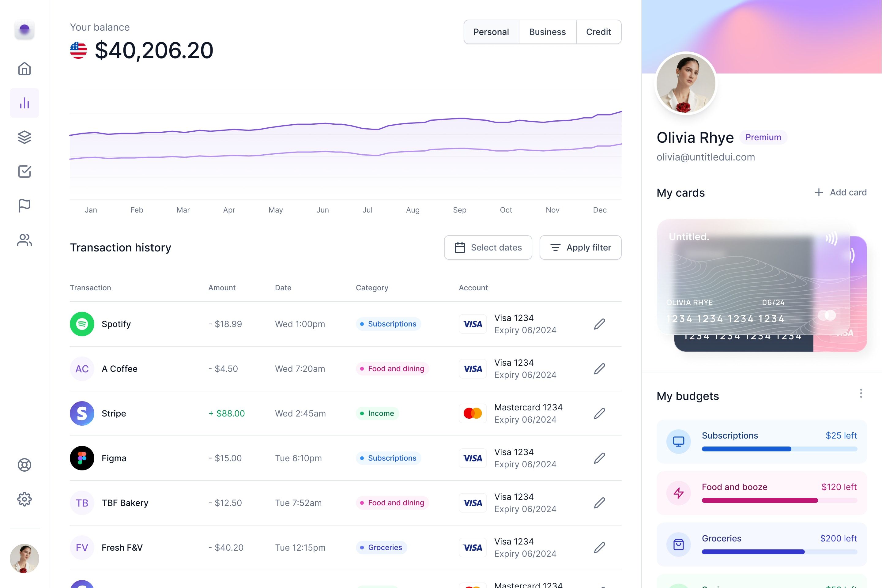Screen dimensions: 882x588
Task: Toggle the Subscriptions category tag on Figma row
Action: 389,458
